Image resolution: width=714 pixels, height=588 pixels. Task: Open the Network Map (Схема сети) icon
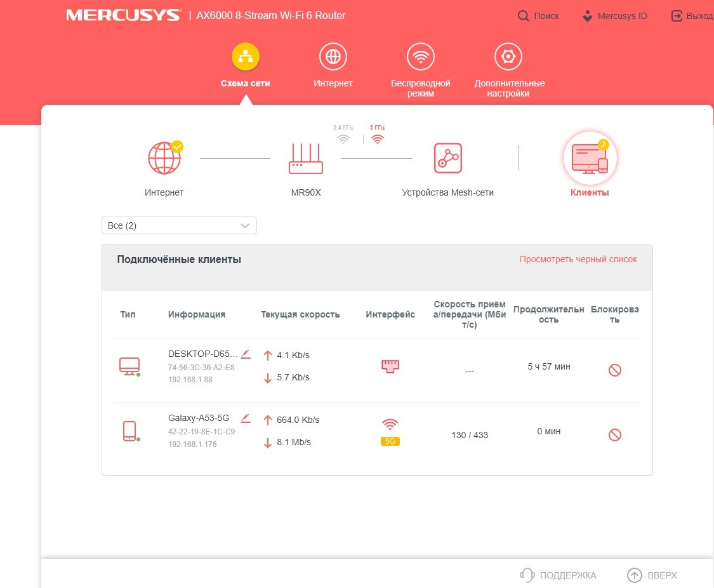(246, 57)
